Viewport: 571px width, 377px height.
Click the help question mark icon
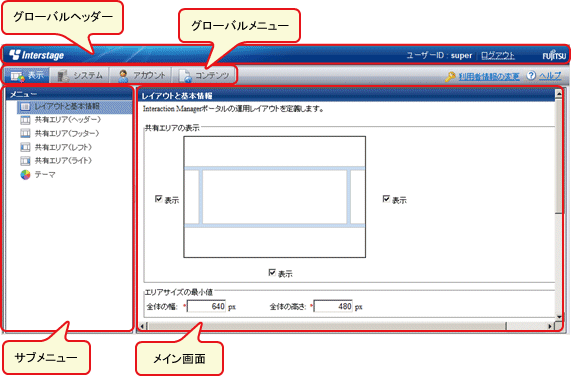(531, 75)
